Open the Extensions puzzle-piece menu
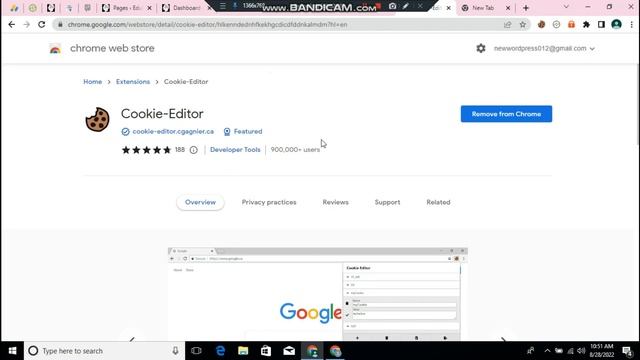 [x=586, y=24]
